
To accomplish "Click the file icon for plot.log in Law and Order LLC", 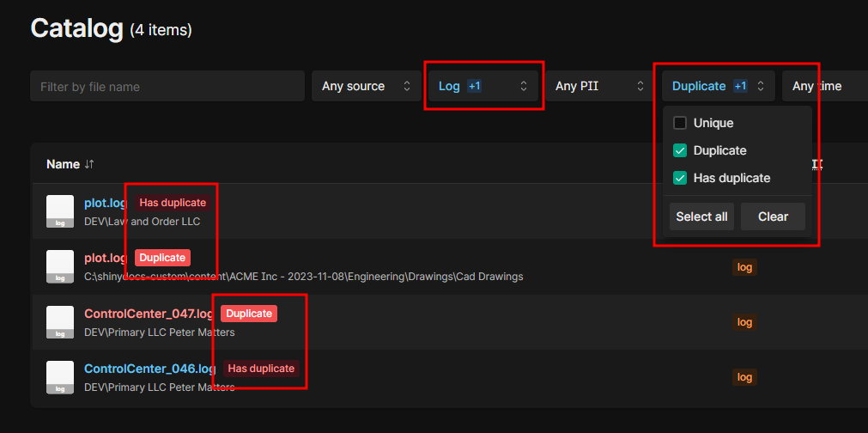I will coord(60,211).
